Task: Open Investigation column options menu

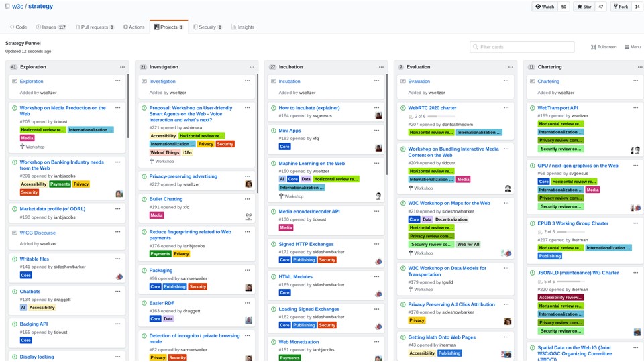Action: click(252, 67)
